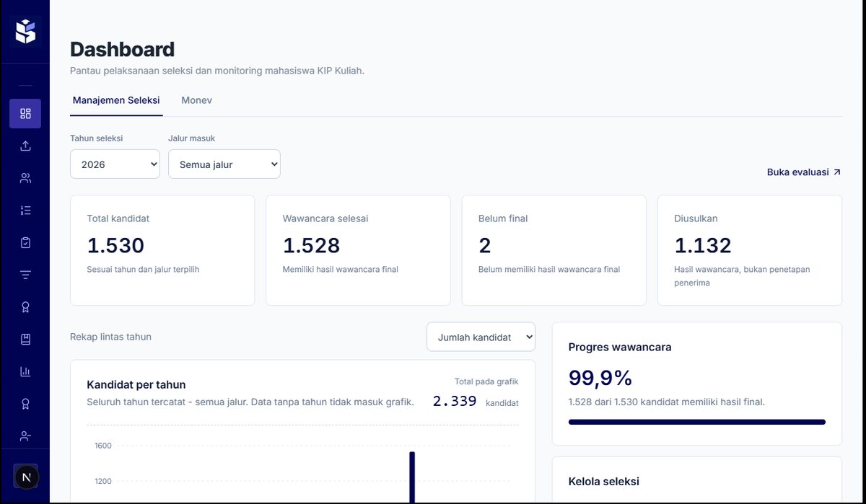Screen dimensions: 866x504
Task: Click the arrow icon beside Buka evaluasi
Action: tap(837, 172)
